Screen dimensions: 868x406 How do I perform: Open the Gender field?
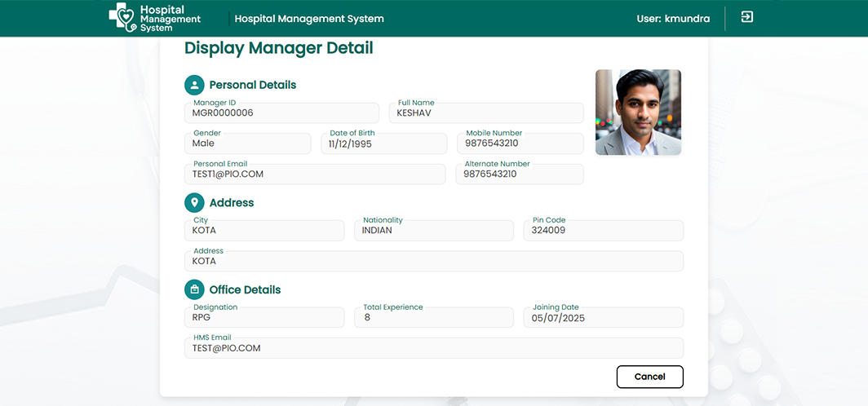(x=248, y=143)
